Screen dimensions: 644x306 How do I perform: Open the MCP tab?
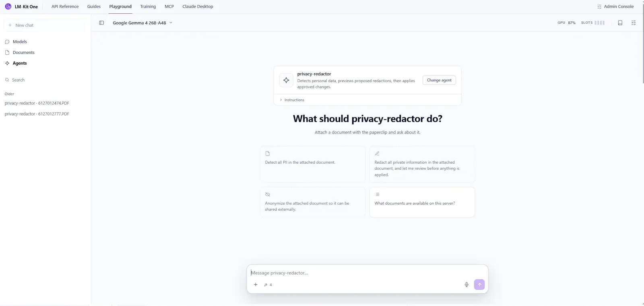[x=169, y=6]
